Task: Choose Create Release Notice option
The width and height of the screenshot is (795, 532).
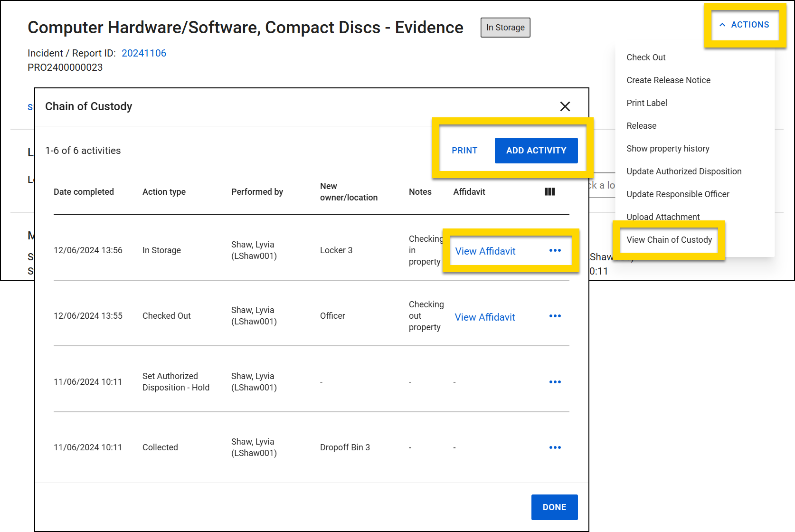Action: (x=668, y=80)
